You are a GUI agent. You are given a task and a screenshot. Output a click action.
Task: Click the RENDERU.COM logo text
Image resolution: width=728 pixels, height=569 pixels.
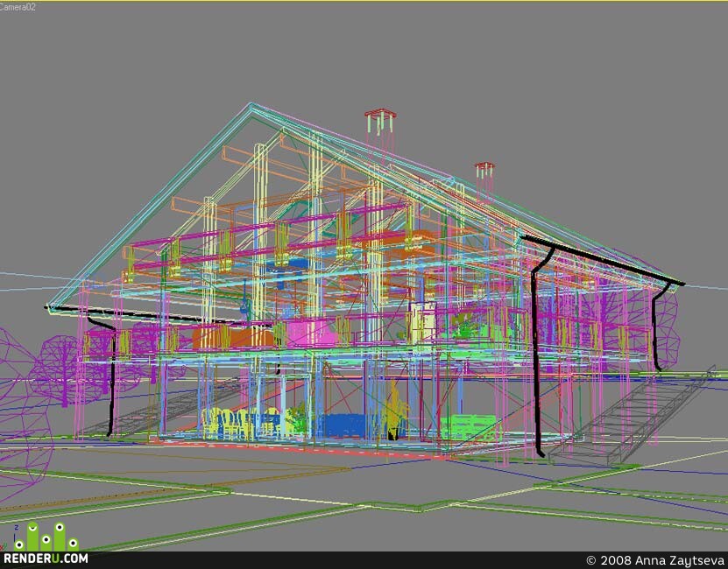point(46,558)
